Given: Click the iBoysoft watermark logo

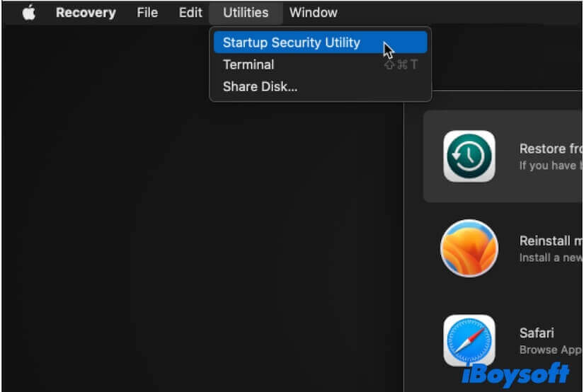Looking at the screenshot, I should 515,374.
